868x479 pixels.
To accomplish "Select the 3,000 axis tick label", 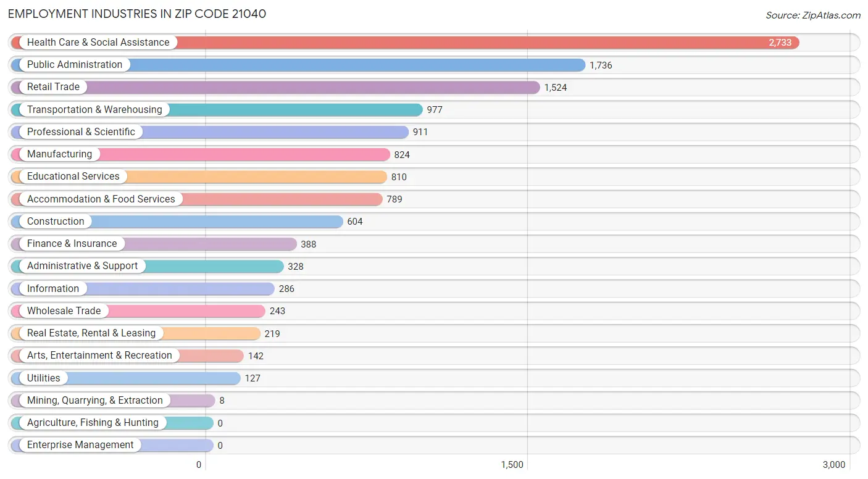I will (x=834, y=465).
